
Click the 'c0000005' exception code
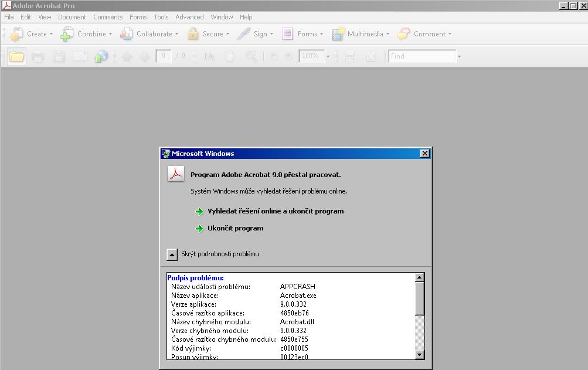pyautogui.click(x=294, y=348)
